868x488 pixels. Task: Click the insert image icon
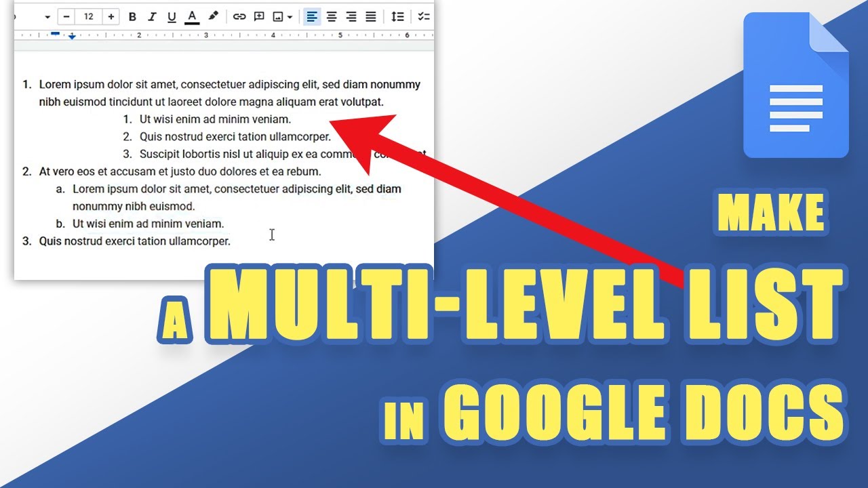pyautogui.click(x=278, y=17)
